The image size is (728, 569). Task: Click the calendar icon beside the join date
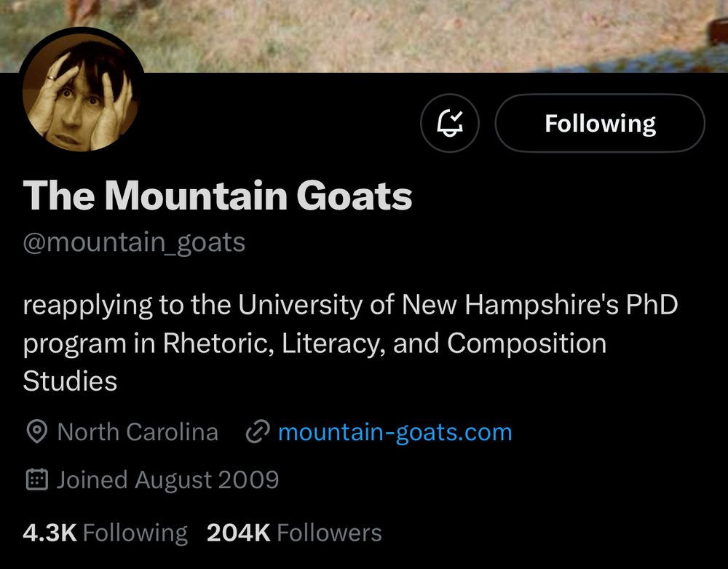(35, 479)
